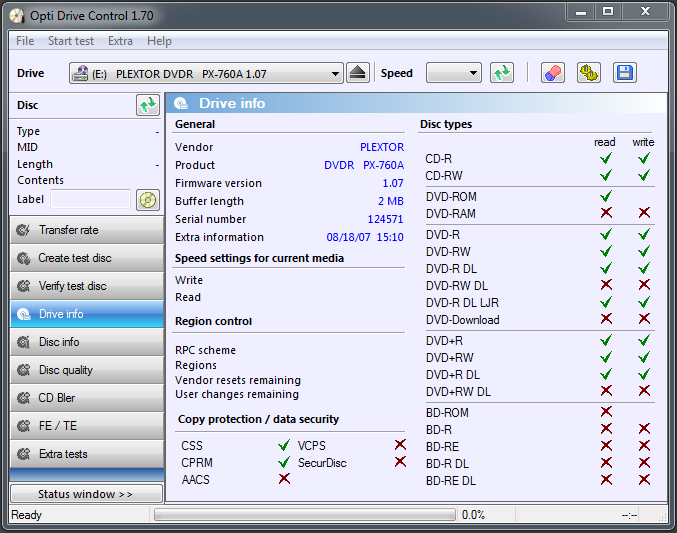Click the DVD-RAM write cross mark
Image resolution: width=677 pixels, height=533 pixels.
(x=644, y=212)
